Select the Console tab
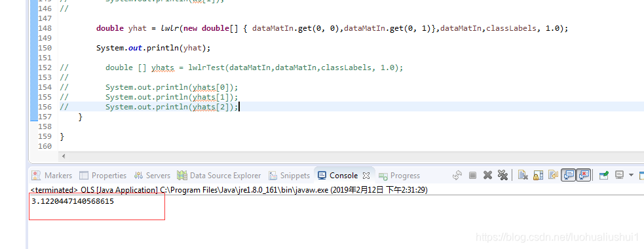Screen dimensions: 644x249 pyautogui.click(x=343, y=176)
